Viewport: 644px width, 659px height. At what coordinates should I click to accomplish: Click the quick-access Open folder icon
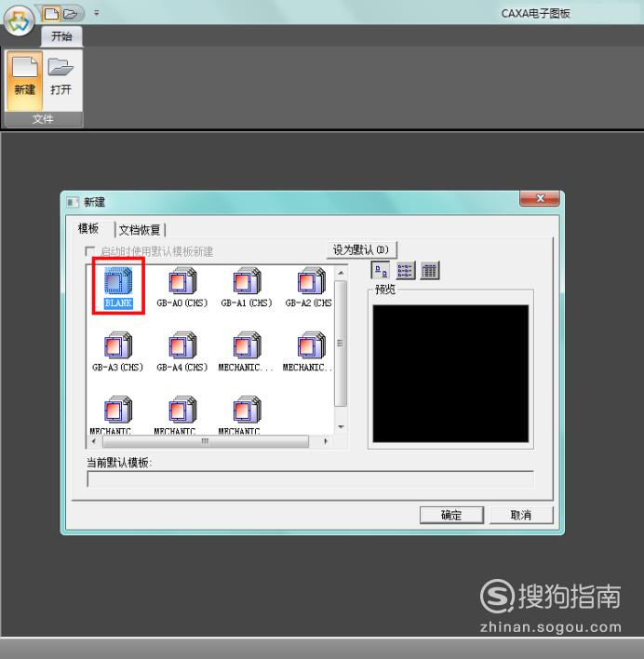tap(70, 14)
